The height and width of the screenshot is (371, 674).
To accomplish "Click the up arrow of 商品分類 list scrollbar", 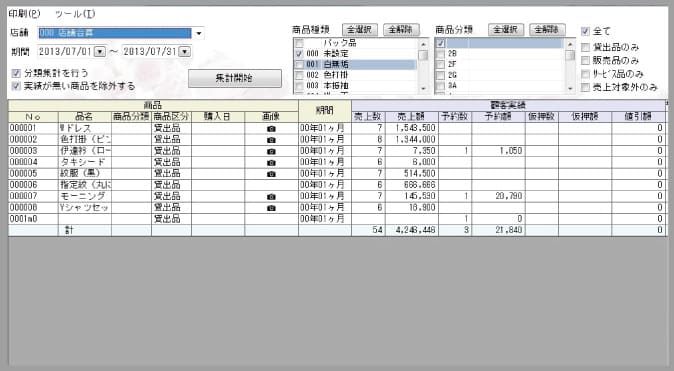I will tap(570, 43).
